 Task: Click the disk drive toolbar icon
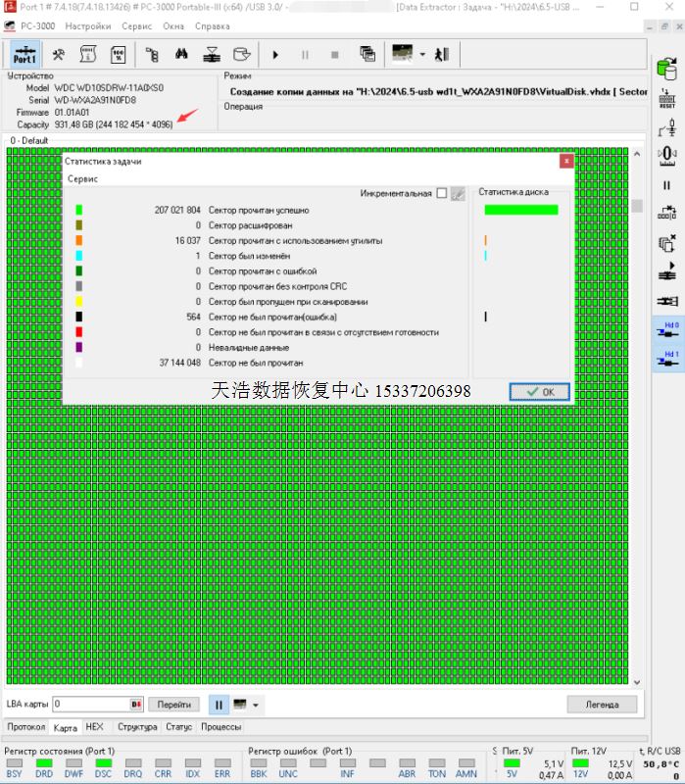[x=241, y=55]
